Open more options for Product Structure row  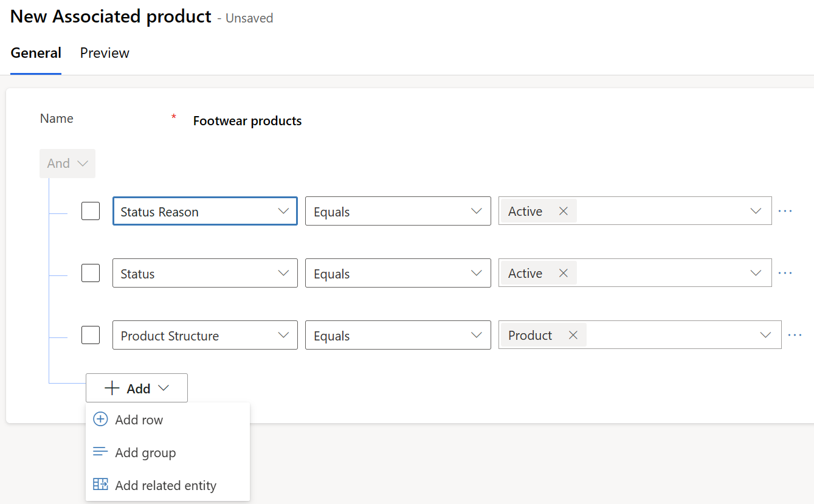point(795,335)
